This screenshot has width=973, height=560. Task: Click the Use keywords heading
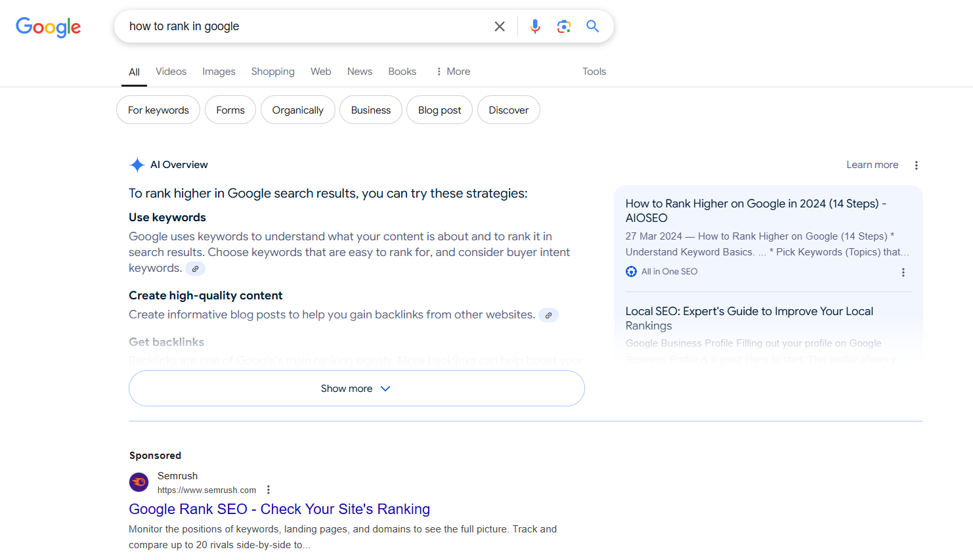167,217
